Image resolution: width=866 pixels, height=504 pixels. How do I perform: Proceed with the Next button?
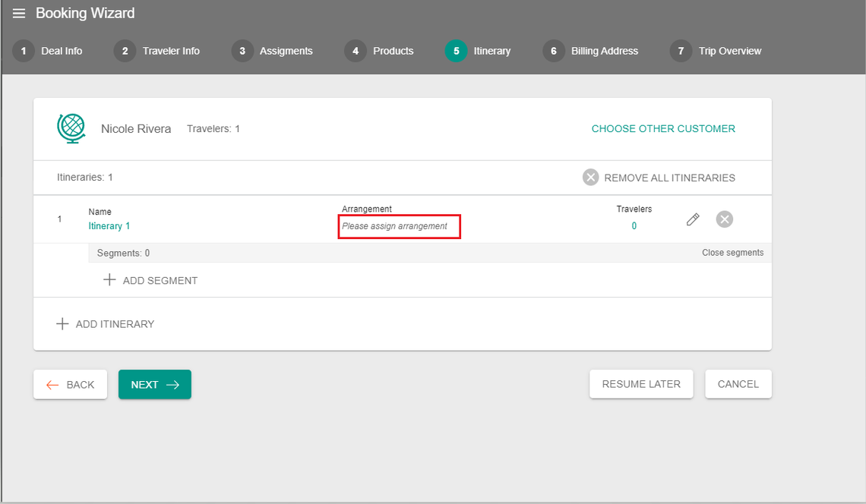pos(155,384)
